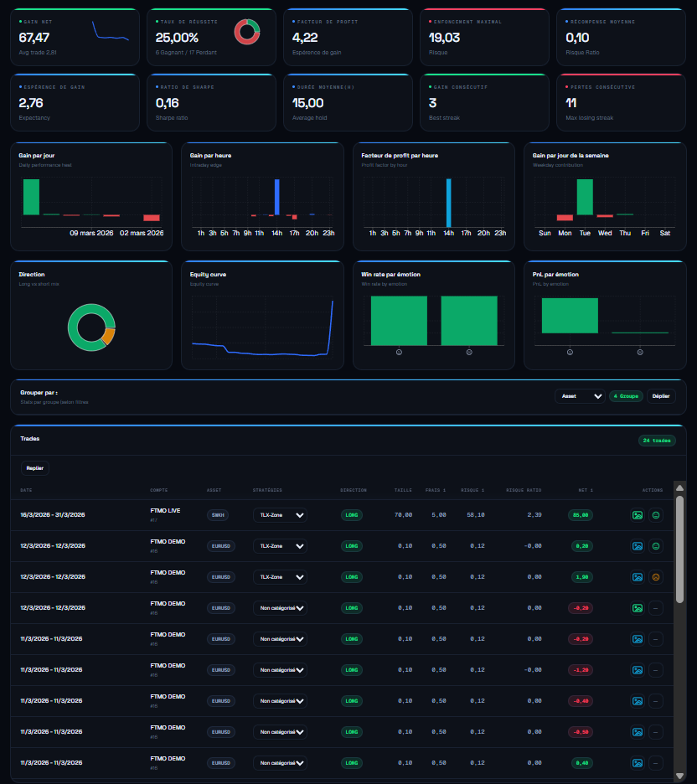
Task: Open image icon for the 1,90 net trade
Action: pos(637,577)
